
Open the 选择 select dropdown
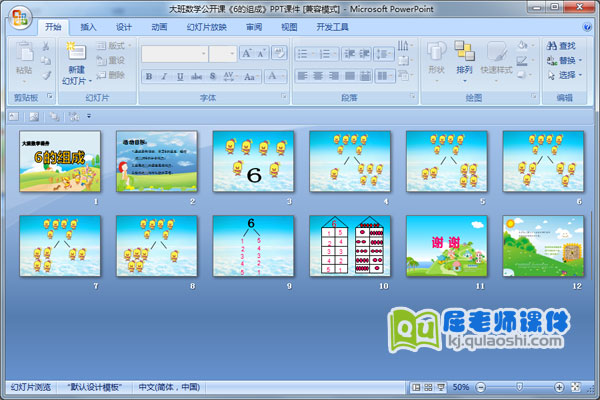(x=561, y=74)
